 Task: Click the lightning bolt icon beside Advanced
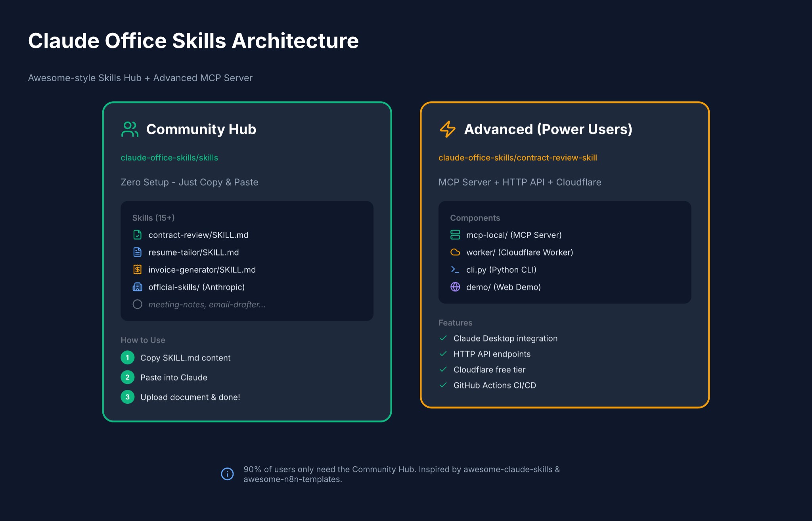448,129
